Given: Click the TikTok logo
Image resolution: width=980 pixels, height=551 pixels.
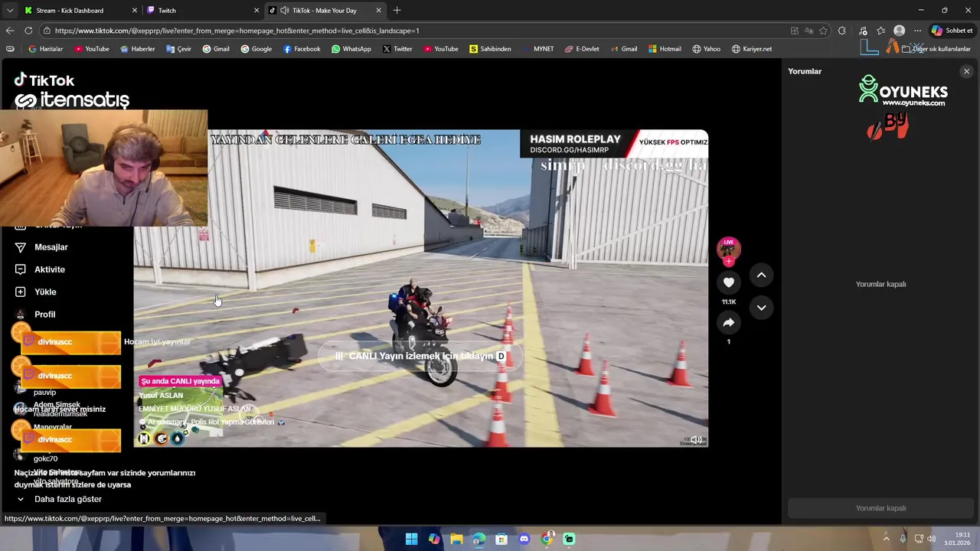Looking at the screenshot, I should point(44,80).
